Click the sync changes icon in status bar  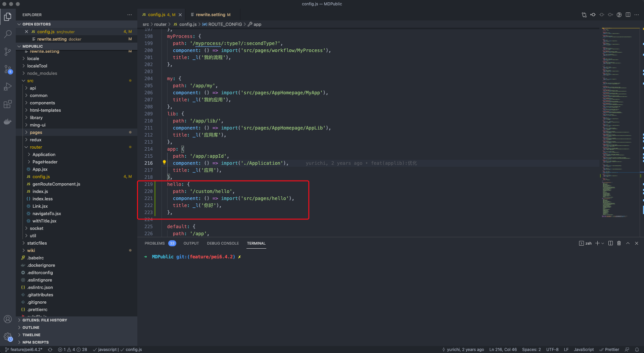[x=50, y=349]
